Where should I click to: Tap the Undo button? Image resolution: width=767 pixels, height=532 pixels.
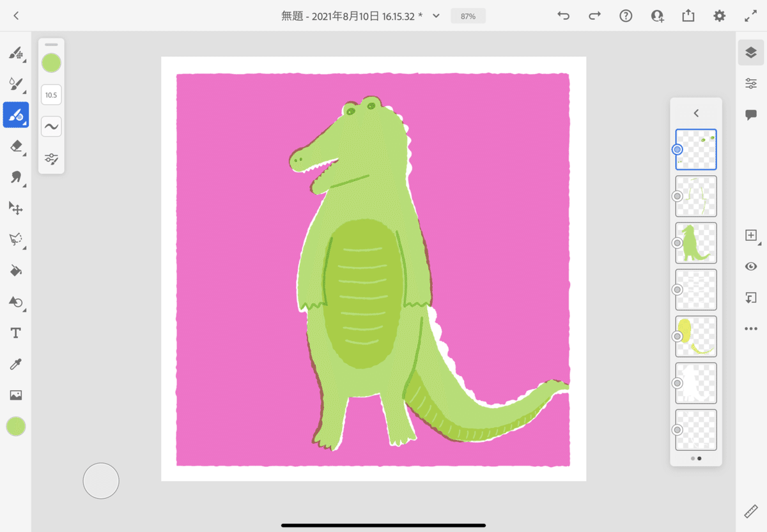[563, 15]
